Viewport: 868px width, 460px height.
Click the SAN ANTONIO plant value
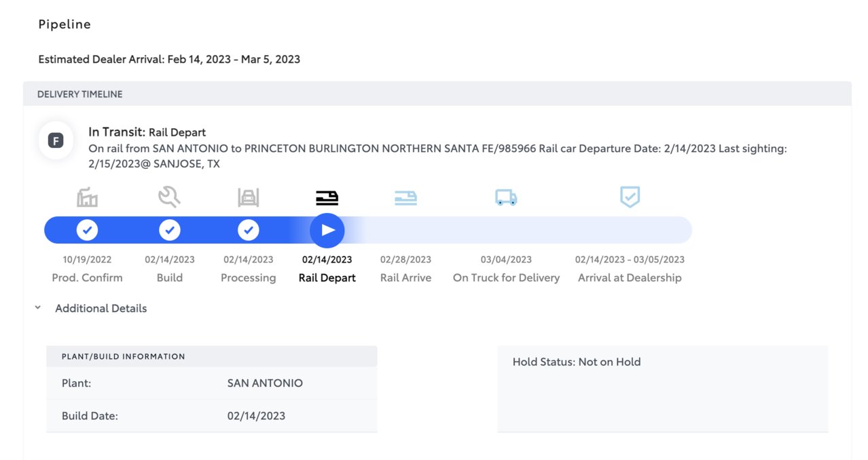[265, 383]
